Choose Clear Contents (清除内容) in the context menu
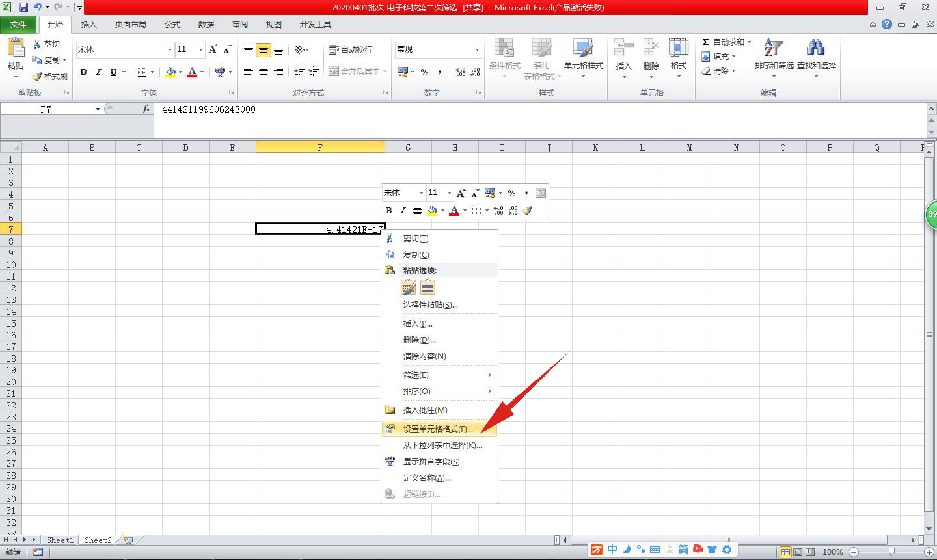Screen dimensions: 937x560 coord(439,356)
